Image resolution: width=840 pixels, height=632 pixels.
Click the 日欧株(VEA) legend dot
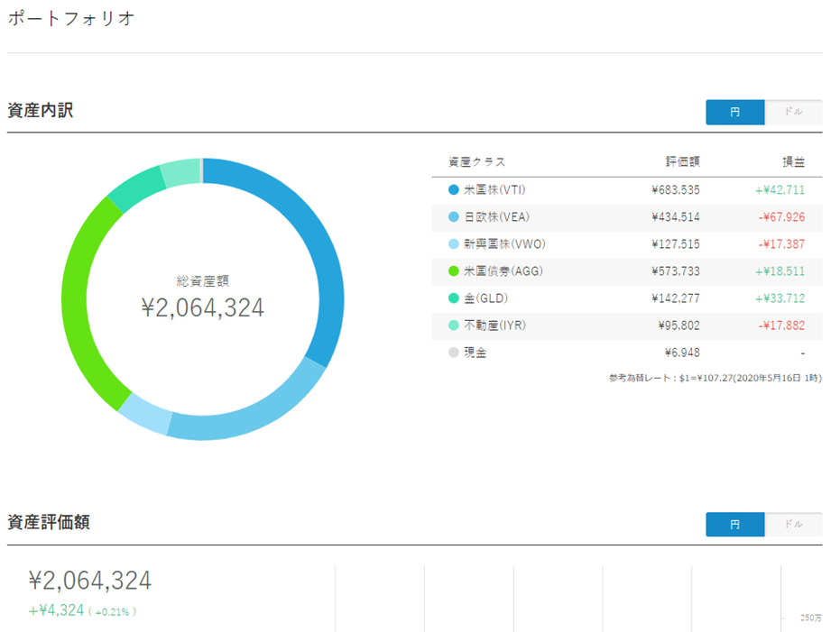tap(454, 217)
